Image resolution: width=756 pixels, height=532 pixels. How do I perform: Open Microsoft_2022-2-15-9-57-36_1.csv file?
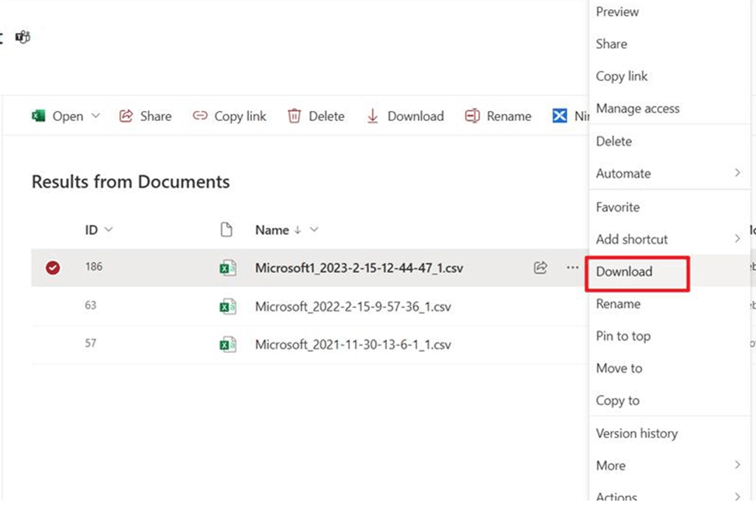pos(353,306)
